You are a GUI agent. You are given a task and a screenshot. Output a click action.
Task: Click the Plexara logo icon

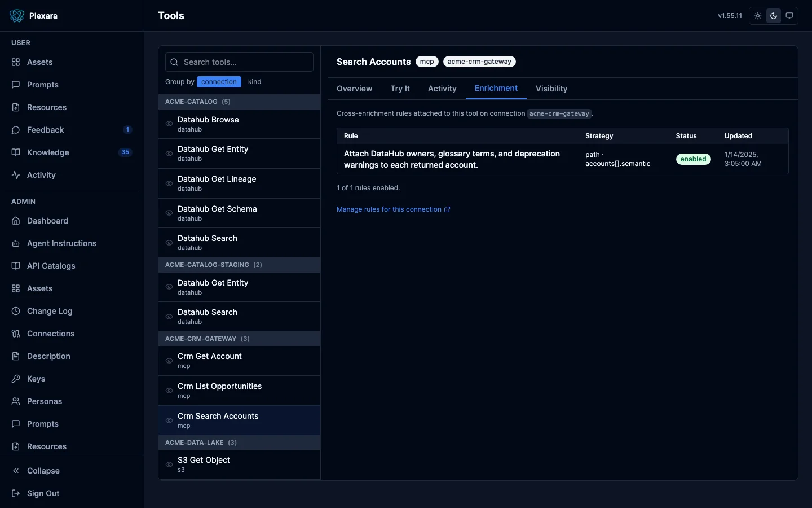(x=17, y=16)
